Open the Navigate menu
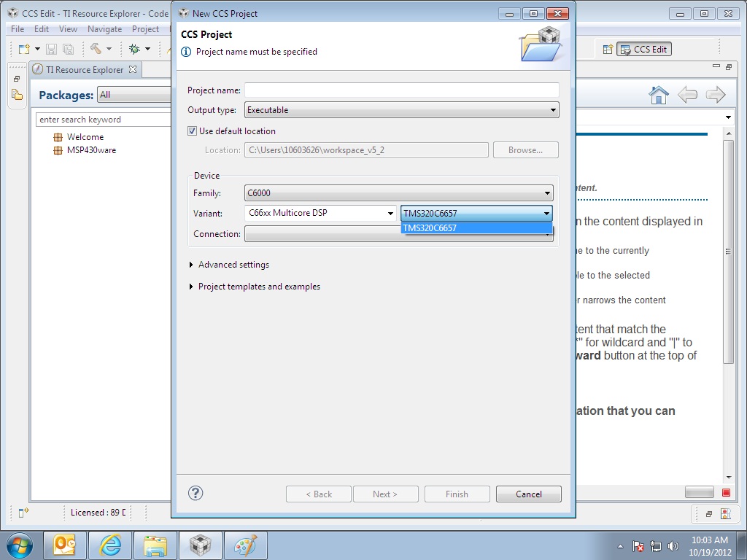The image size is (747, 560). 105,29
